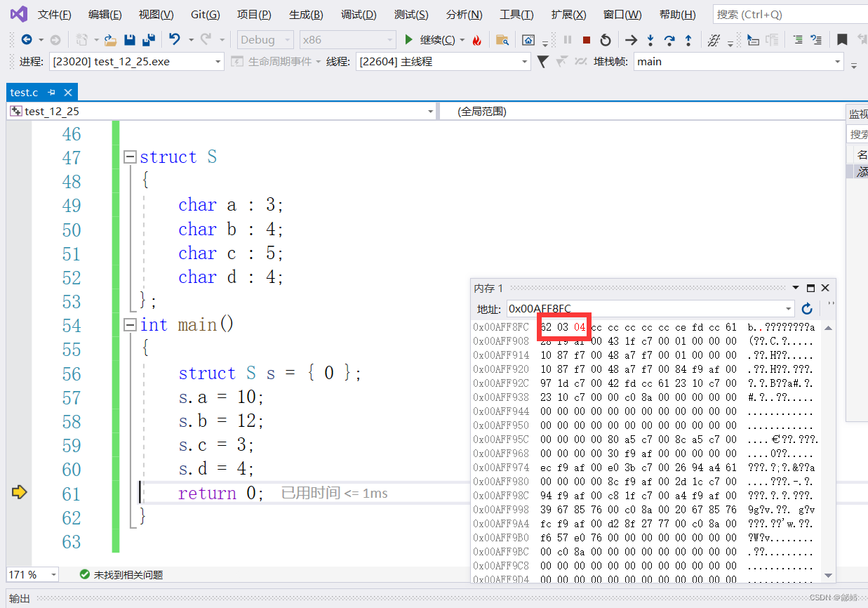Refresh the Memory 1 window contents
This screenshot has width=868, height=608.
coord(807,309)
